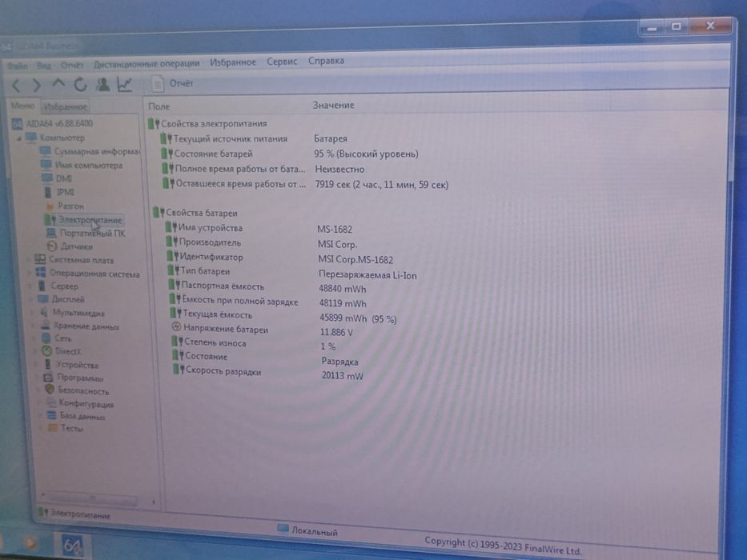Click the Устройства icon in tree

tap(48, 364)
